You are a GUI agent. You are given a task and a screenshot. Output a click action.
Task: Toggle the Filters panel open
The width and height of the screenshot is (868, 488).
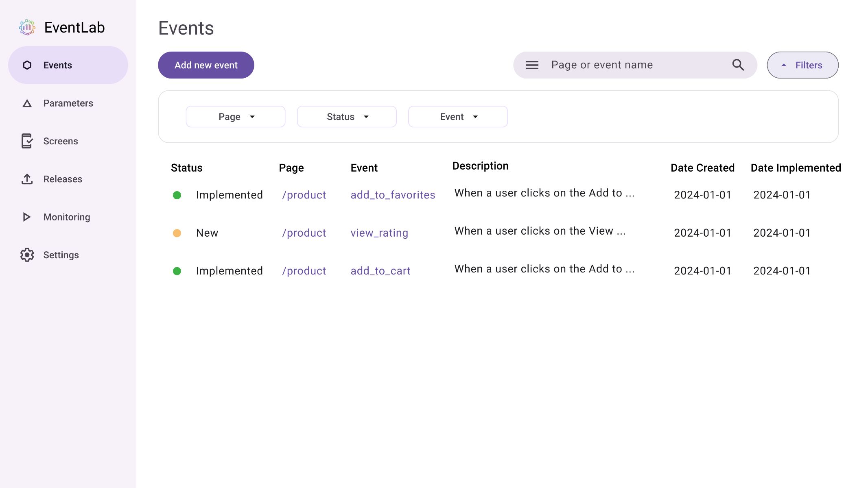click(x=802, y=65)
